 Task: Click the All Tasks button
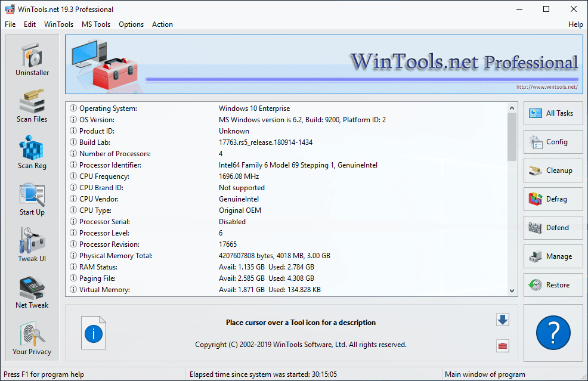coord(553,113)
